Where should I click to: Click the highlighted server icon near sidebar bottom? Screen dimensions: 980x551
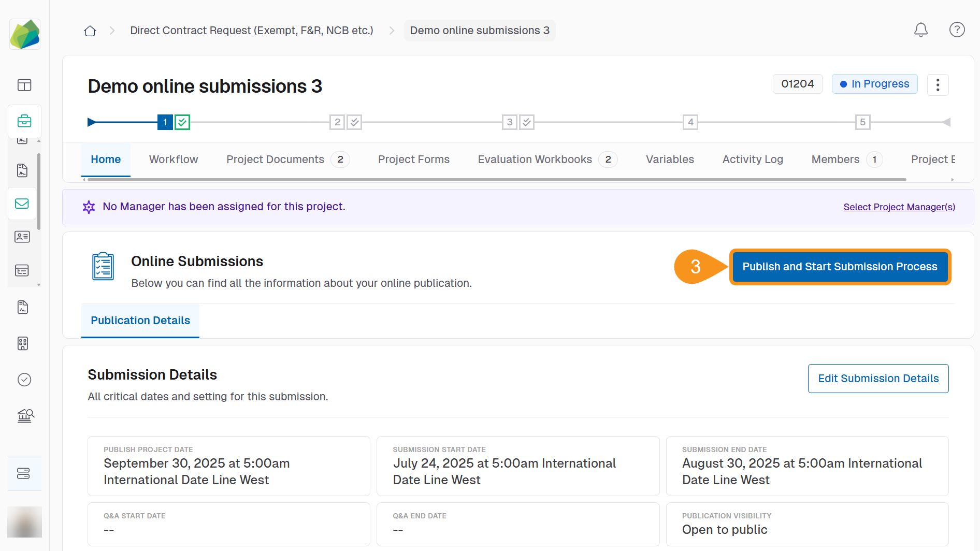click(24, 473)
